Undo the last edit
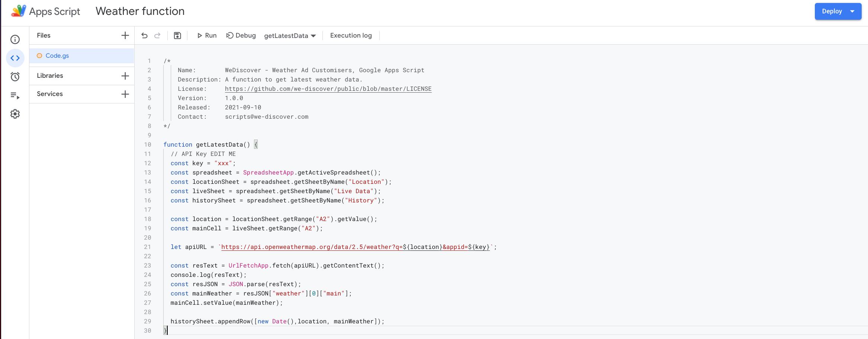 pos(144,35)
